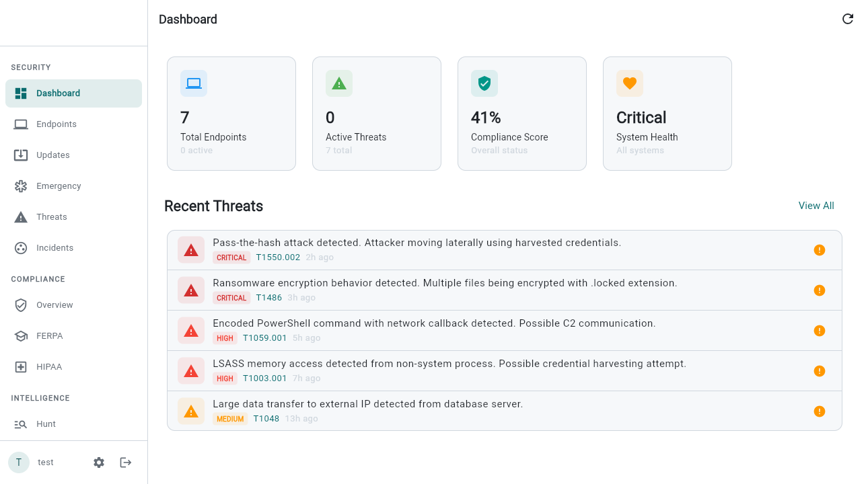Viewport: 868px width, 484px height.
Task: Click the HIPAA medical cross icon
Action: [x=20, y=366]
